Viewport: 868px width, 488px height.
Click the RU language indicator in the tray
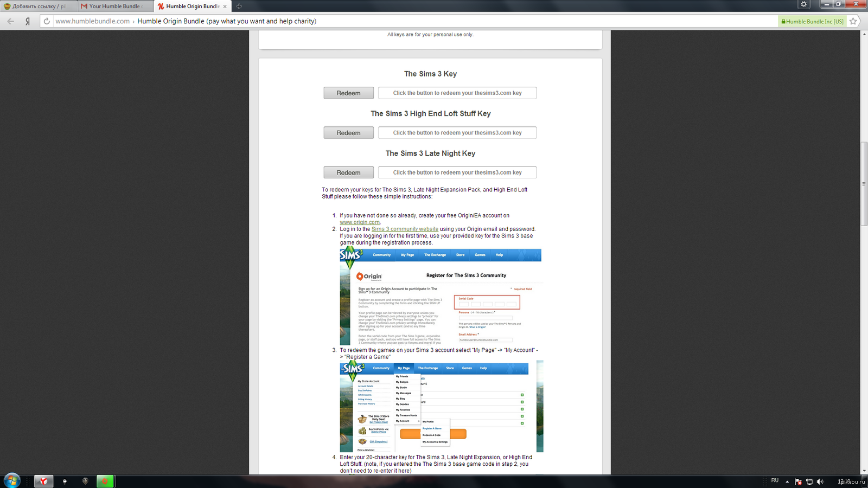pos(775,480)
